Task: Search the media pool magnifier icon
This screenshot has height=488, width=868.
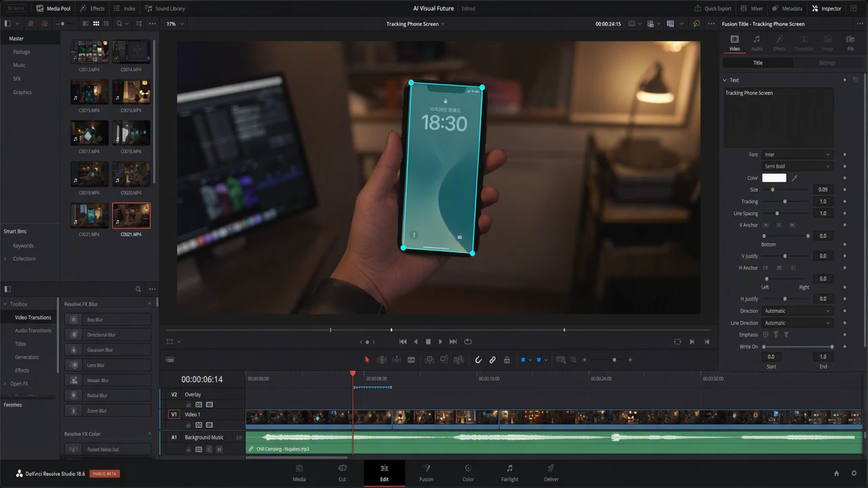Action: 119,24
